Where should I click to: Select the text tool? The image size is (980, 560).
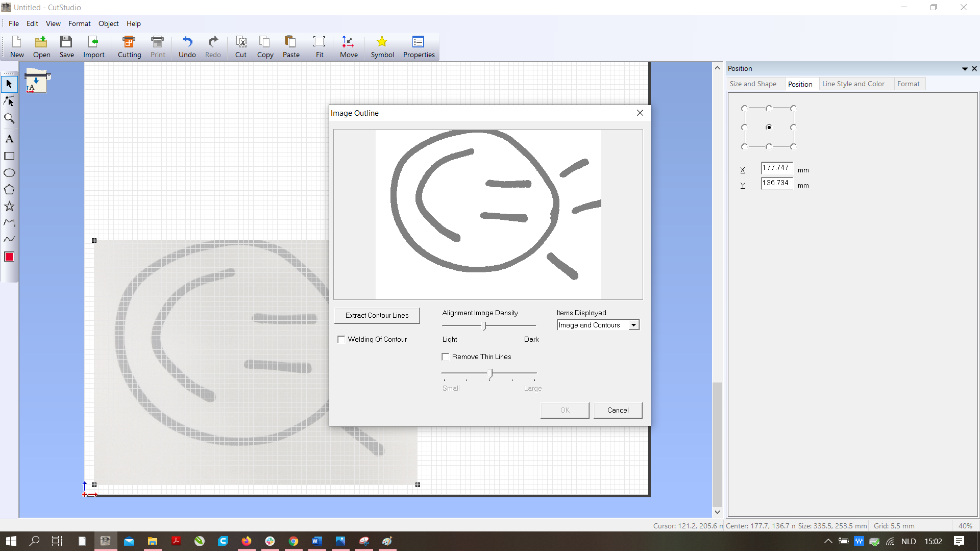click(x=9, y=139)
